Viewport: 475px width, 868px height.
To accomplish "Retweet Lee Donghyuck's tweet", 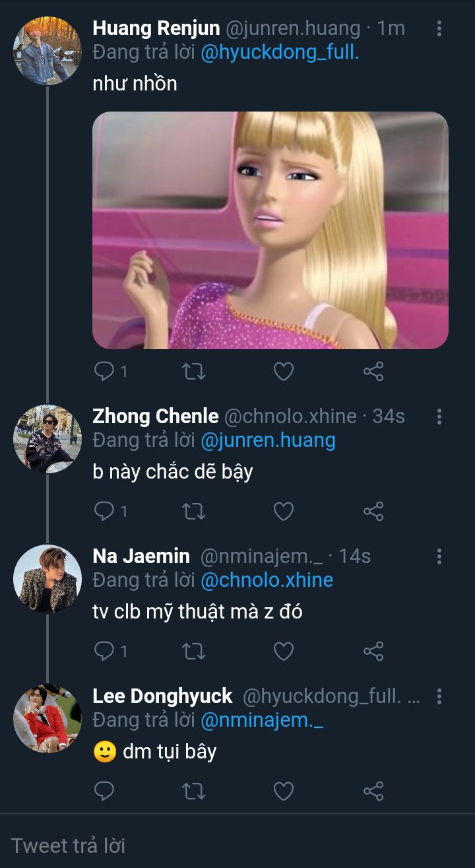I will (x=194, y=791).
